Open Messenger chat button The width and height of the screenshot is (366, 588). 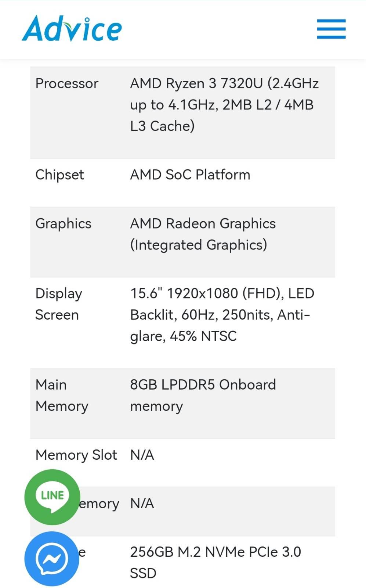point(52,559)
